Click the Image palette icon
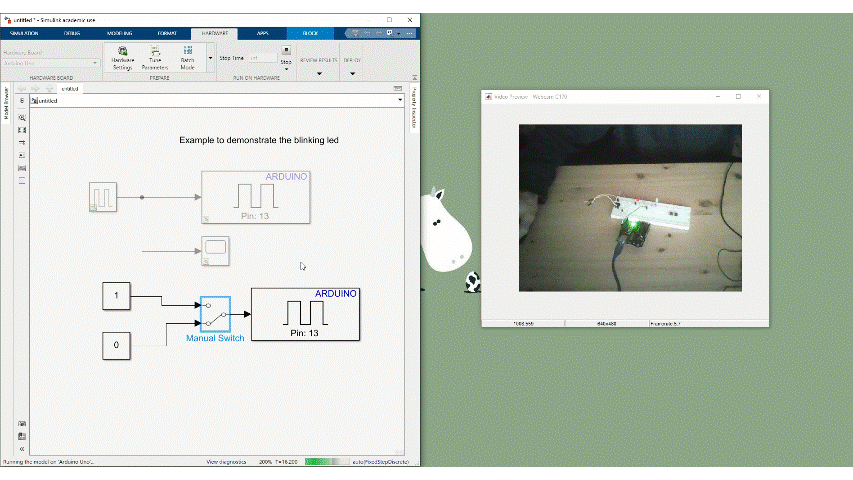The width and height of the screenshot is (853, 480). point(22,168)
